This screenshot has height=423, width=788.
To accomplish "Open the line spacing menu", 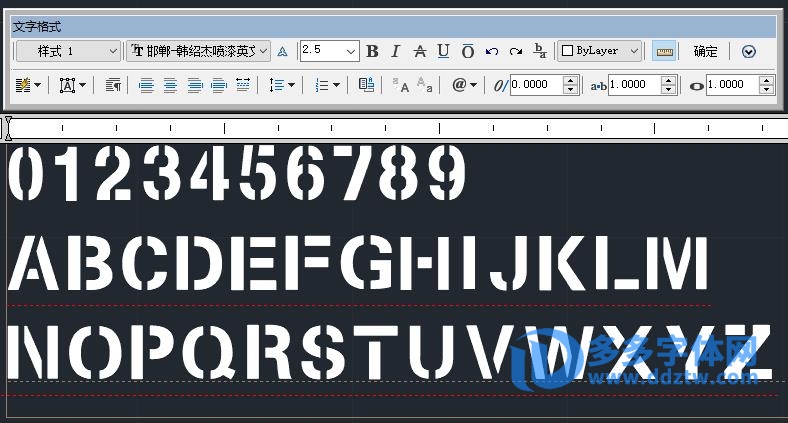I will point(282,86).
